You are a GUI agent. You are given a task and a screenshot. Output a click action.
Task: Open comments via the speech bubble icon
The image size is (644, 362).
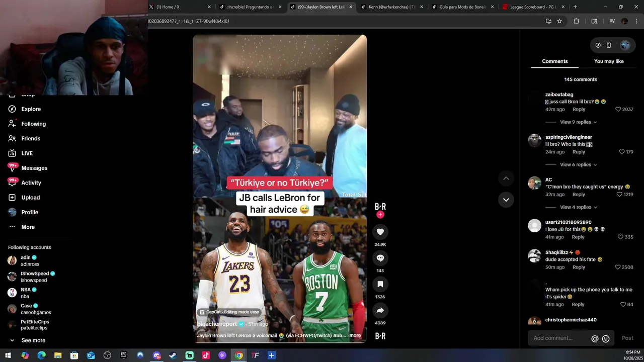click(380, 258)
